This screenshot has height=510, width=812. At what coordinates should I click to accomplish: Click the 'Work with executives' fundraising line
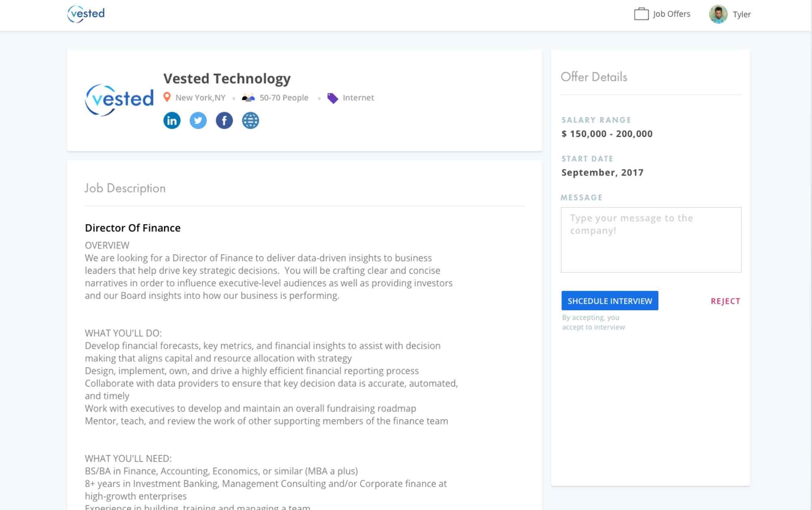click(251, 408)
